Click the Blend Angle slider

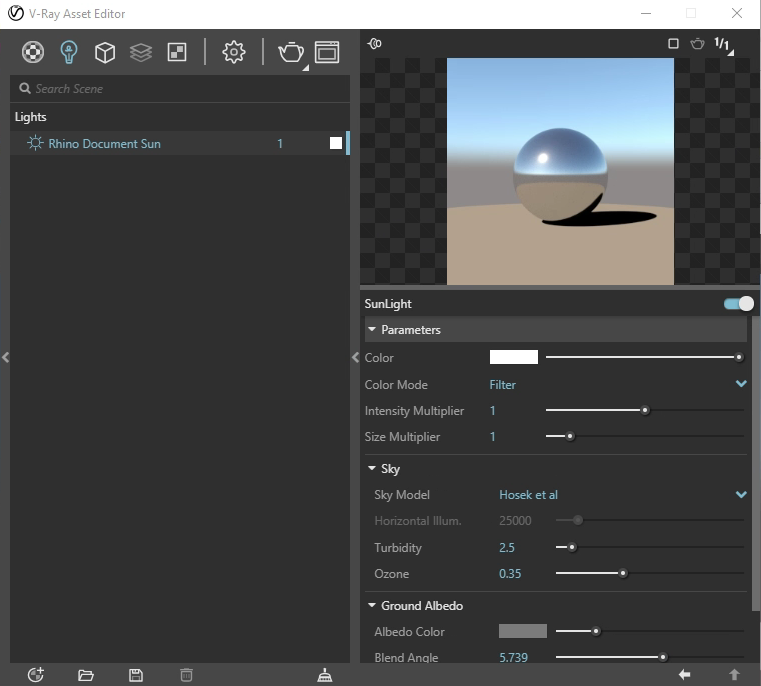pos(649,657)
